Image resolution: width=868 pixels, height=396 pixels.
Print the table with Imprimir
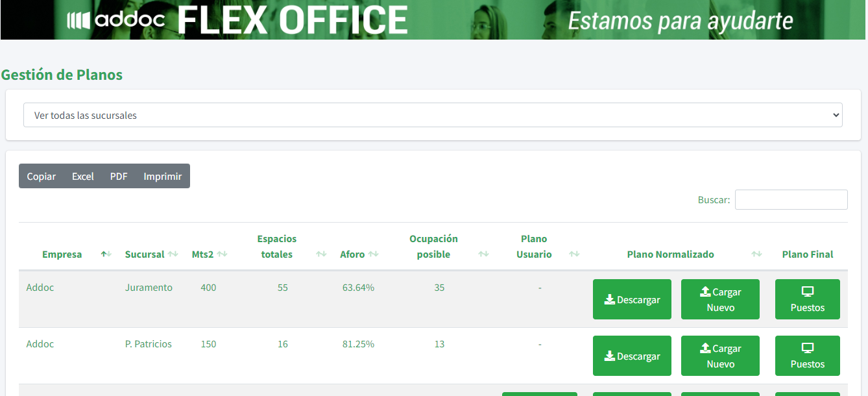pos(163,176)
